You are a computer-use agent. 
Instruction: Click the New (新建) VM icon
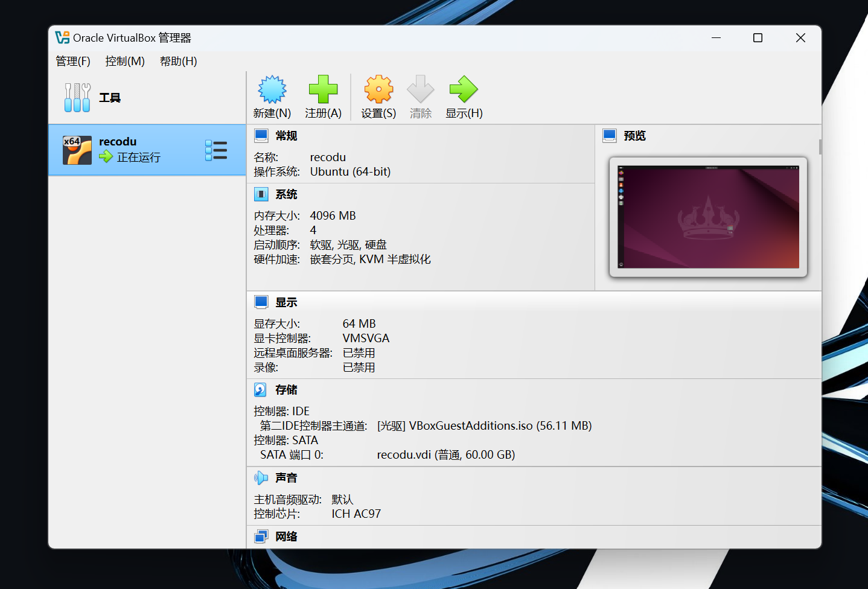(272, 89)
